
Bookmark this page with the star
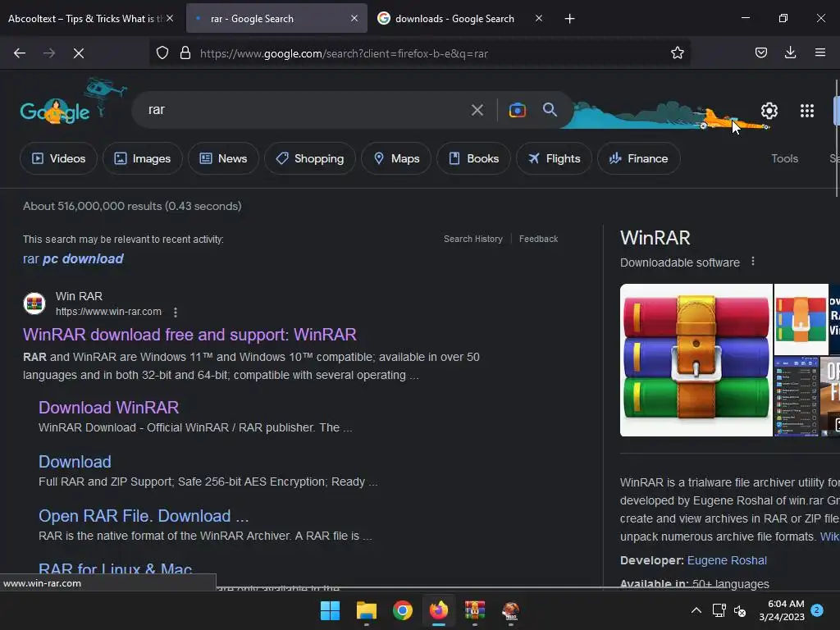pyautogui.click(x=677, y=52)
